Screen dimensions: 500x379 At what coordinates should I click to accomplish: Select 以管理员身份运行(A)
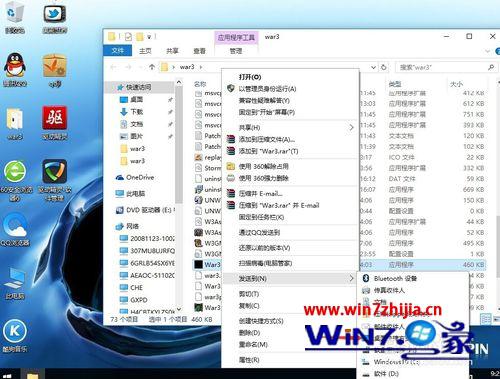click(x=267, y=89)
